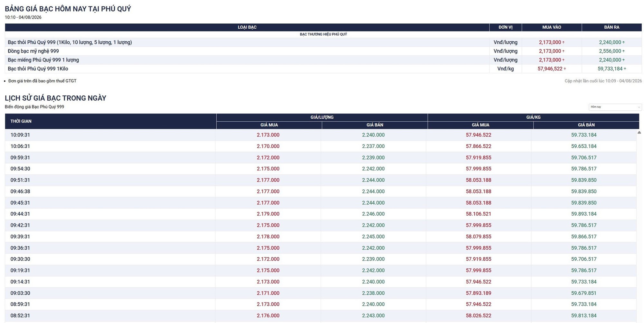Select the 09:30:30 time entry
Image resolution: width=644 pixels, height=323 pixels.
coord(20,259)
